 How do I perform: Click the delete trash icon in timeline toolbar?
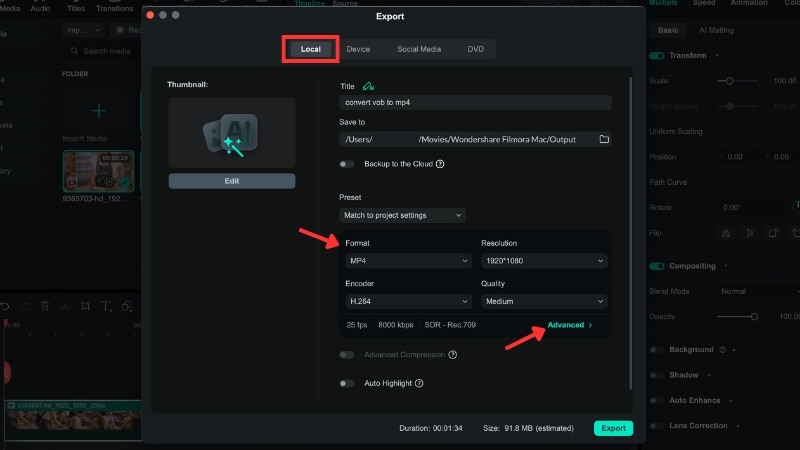(45, 306)
